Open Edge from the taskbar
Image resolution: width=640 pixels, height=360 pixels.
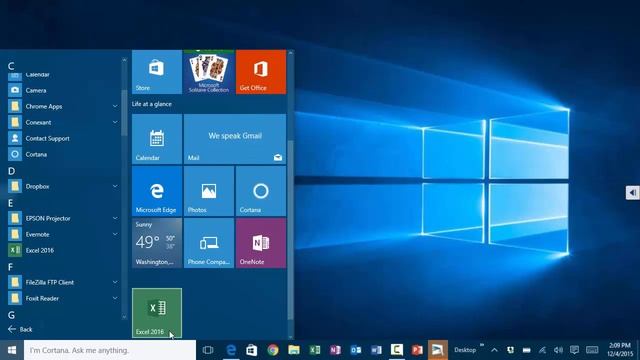pyautogui.click(x=231, y=350)
